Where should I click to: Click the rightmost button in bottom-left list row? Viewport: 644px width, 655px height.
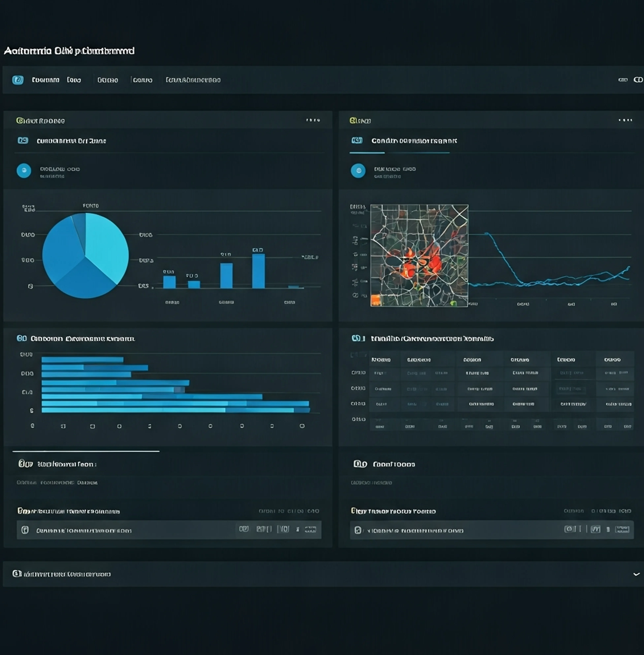coord(310,529)
